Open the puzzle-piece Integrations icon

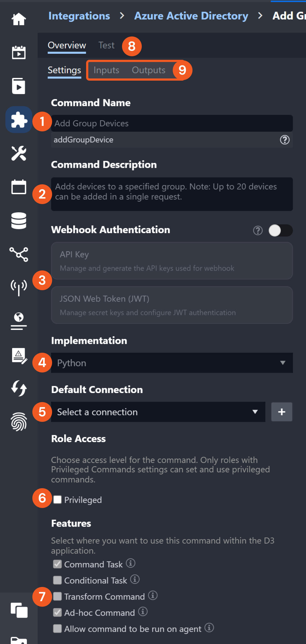click(x=19, y=120)
